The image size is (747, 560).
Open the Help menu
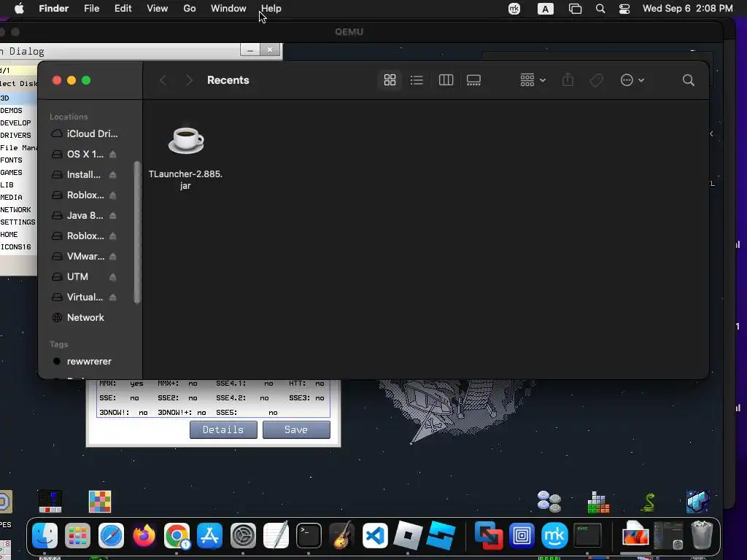[x=271, y=9]
